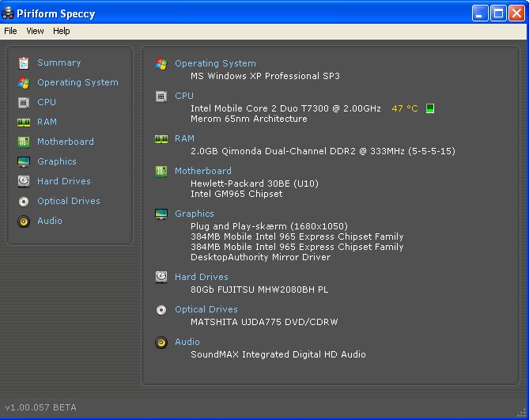Open the Help menu
This screenshot has width=529, height=420.
pyautogui.click(x=62, y=31)
